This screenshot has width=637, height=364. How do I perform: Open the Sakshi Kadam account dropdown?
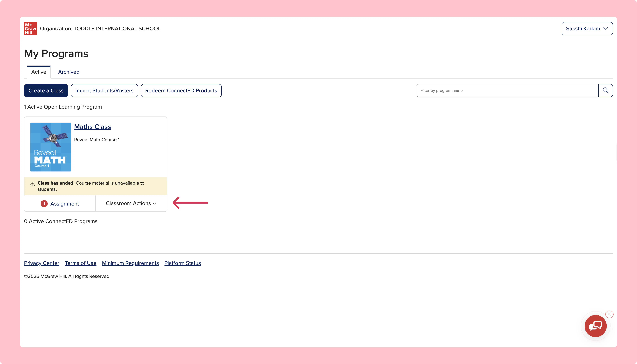tap(587, 29)
